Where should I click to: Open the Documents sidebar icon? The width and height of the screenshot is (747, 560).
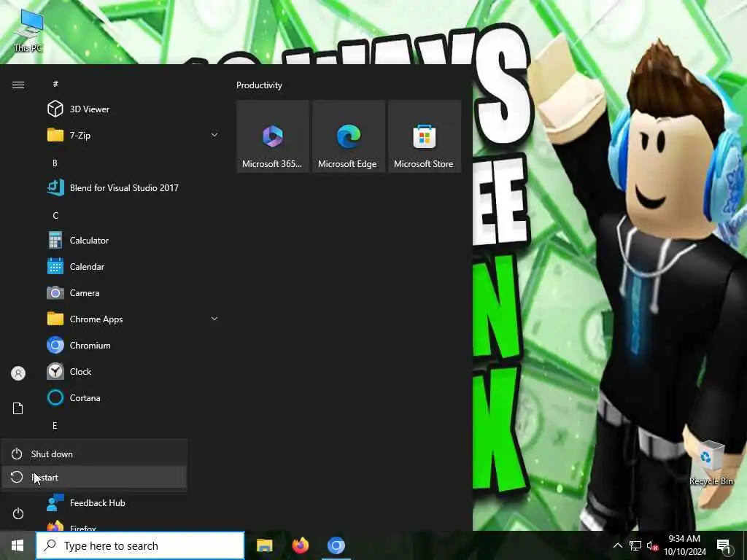click(x=18, y=408)
